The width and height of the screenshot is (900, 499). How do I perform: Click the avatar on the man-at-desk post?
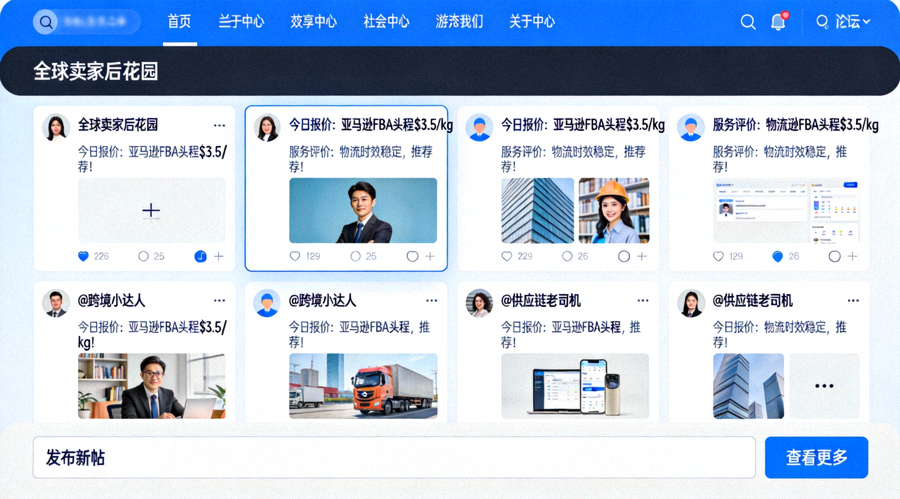56,303
